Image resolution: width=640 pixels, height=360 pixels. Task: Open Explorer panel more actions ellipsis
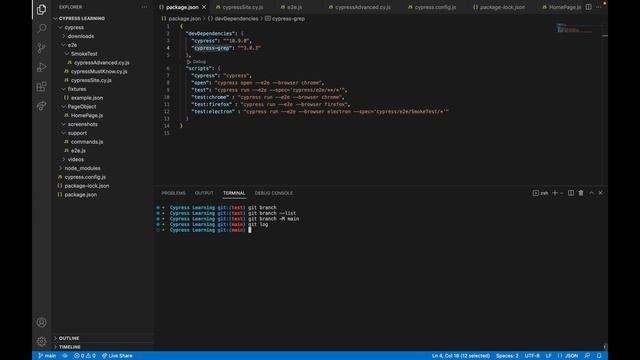click(x=144, y=7)
